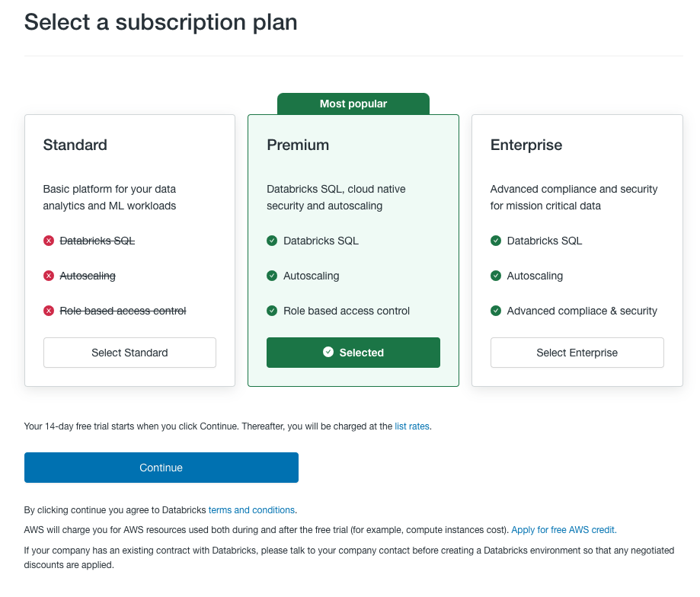Screen dimensions: 700x597
Task: Click the check icon beside Advanced compliace & security
Action: click(496, 310)
